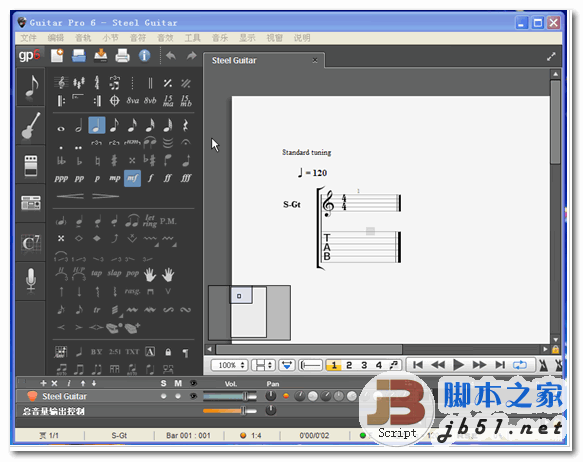Adjust the Steel Guitar pan knob

coord(271,396)
